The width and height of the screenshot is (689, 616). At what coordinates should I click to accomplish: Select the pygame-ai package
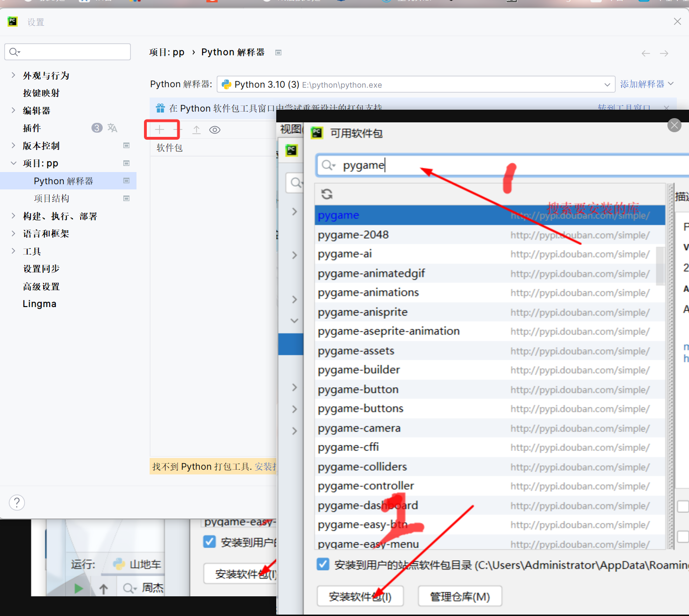click(x=490, y=254)
